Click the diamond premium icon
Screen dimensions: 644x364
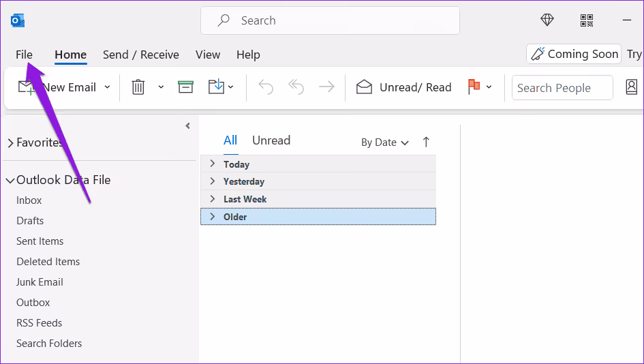[547, 20]
